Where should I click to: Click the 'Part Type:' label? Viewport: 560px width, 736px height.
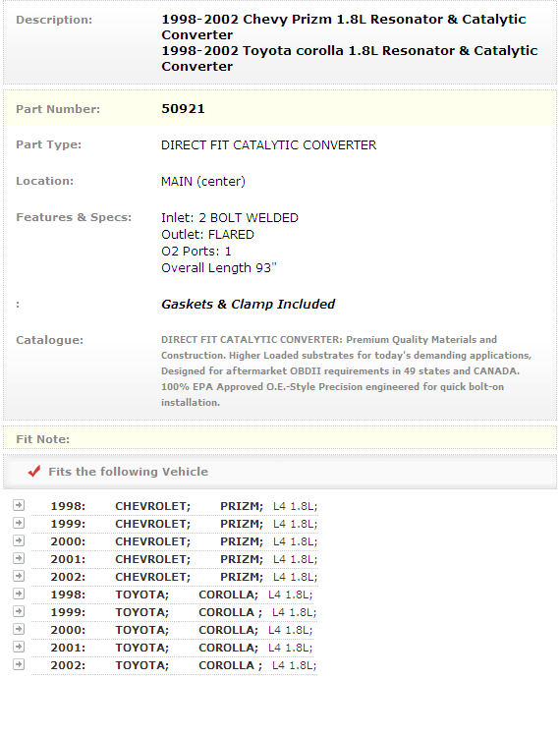48,145
